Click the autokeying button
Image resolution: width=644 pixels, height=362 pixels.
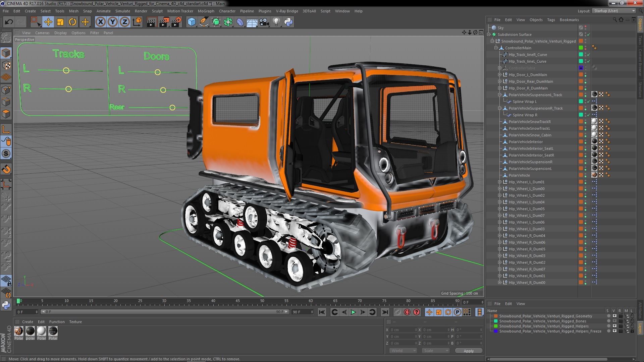(x=407, y=312)
